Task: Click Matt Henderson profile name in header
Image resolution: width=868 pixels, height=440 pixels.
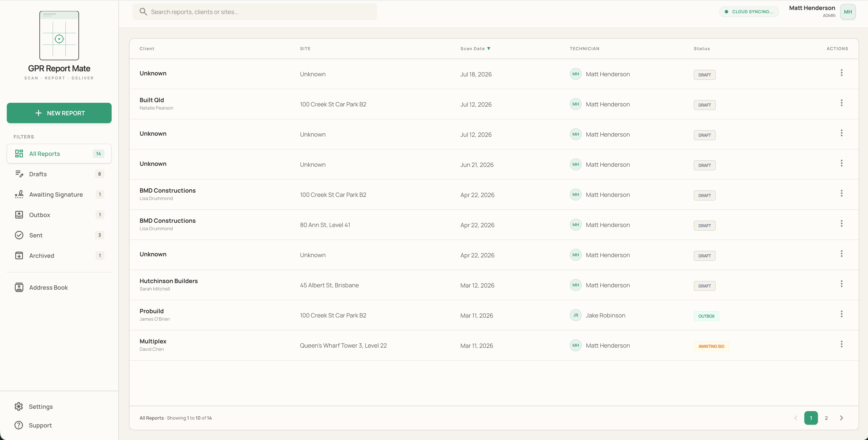Action: coord(812,8)
